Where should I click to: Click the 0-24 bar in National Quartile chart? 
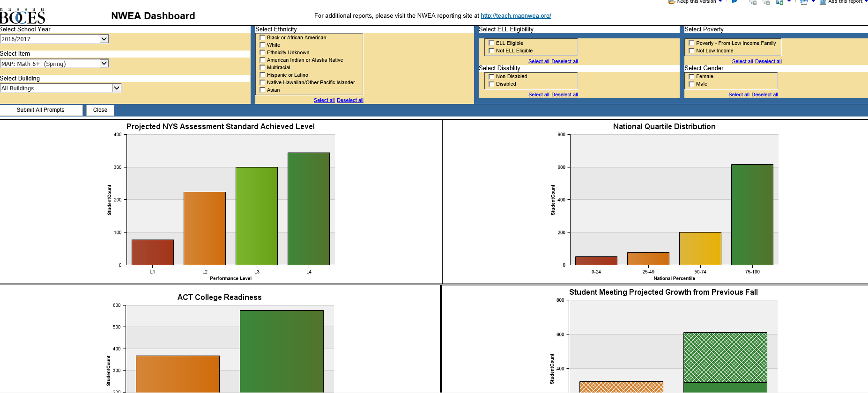click(596, 261)
